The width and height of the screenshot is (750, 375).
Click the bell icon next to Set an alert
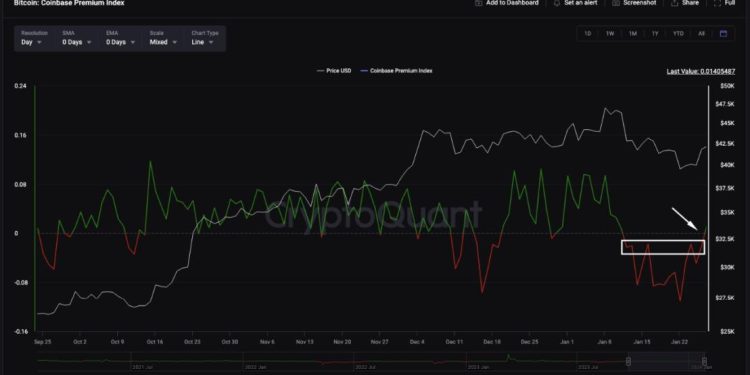coord(557,3)
